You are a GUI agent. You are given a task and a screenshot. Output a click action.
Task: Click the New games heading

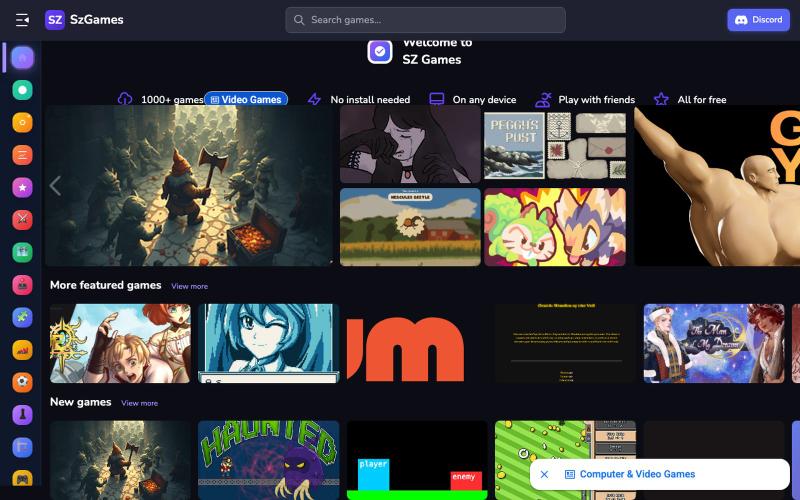[81, 402]
